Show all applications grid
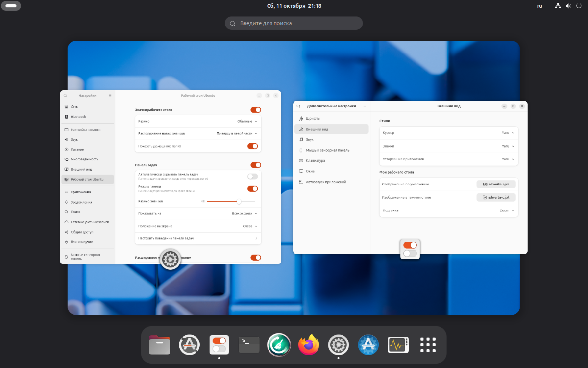 [428, 345]
